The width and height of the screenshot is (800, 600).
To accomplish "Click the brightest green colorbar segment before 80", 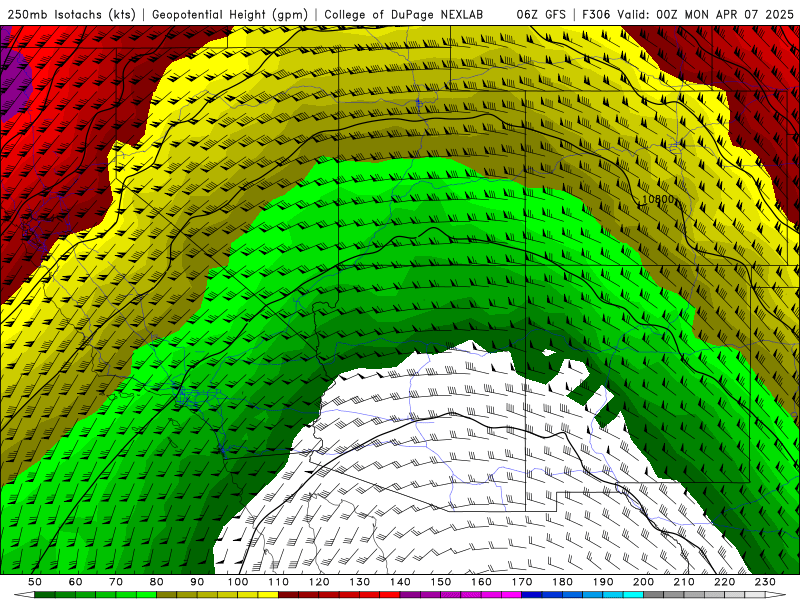I will (x=146, y=595).
